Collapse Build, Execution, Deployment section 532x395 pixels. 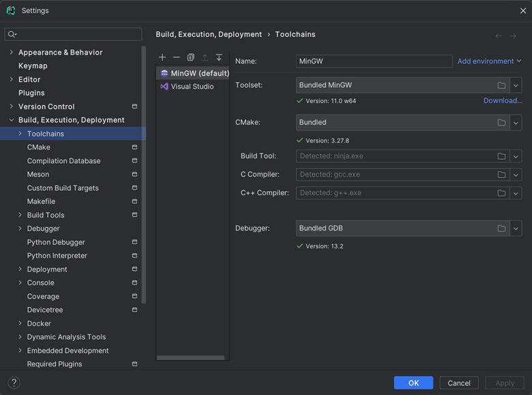pyautogui.click(x=12, y=120)
